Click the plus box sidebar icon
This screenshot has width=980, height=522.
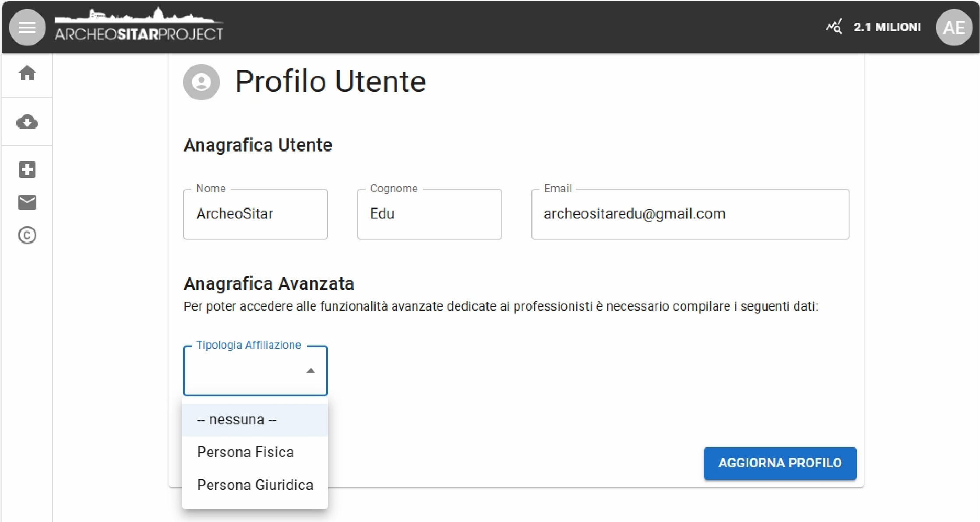tap(27, 169)
